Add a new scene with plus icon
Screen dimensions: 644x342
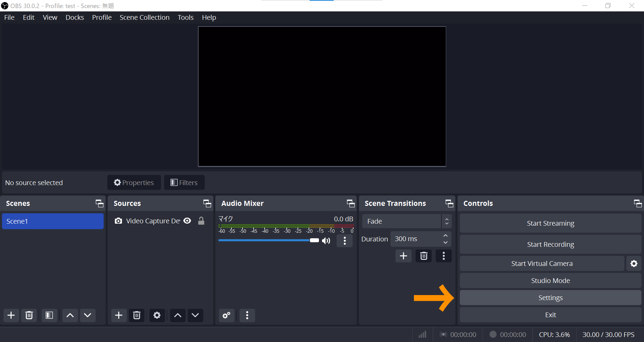point(11,315)
